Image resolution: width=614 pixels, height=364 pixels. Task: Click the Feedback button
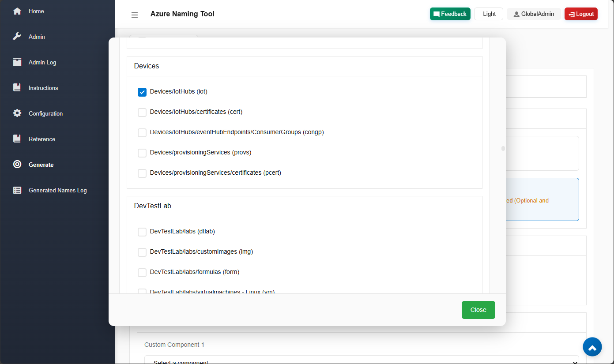(450, 14)
